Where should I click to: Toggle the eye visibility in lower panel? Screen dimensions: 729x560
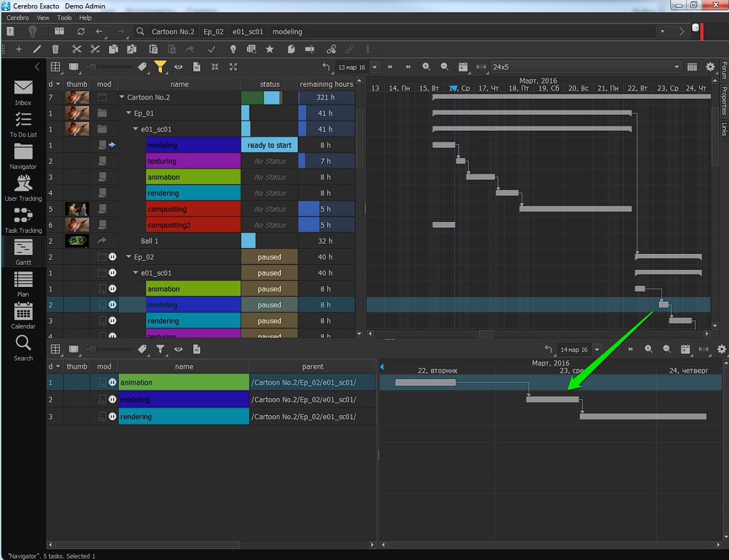coord(179,350)
